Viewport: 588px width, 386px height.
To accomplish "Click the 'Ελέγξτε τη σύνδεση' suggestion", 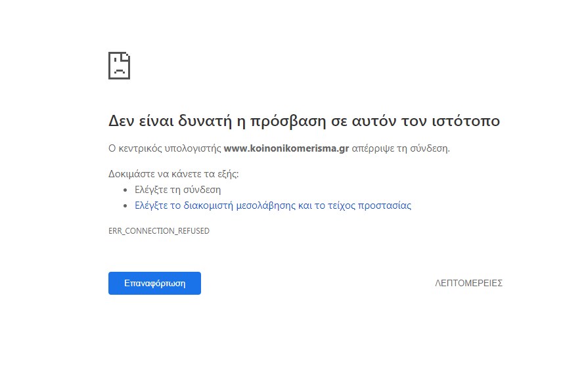I will point(178,190).
